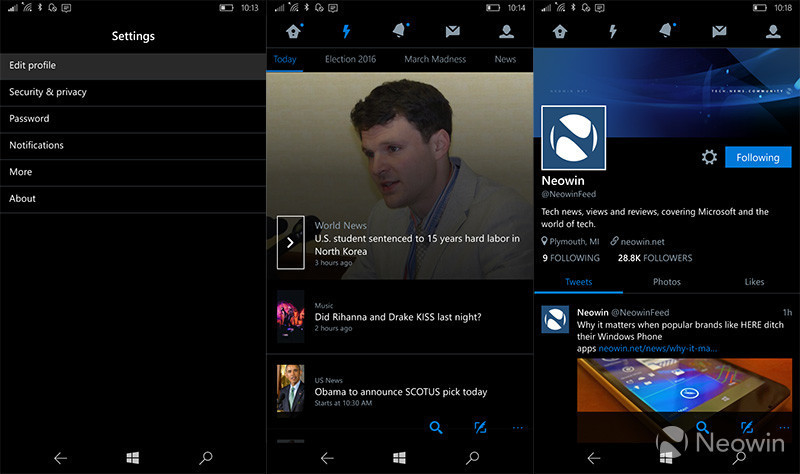Open profile person icon, middle screen
This screenshot has width=800, height=474.
(x=506, y=32)
